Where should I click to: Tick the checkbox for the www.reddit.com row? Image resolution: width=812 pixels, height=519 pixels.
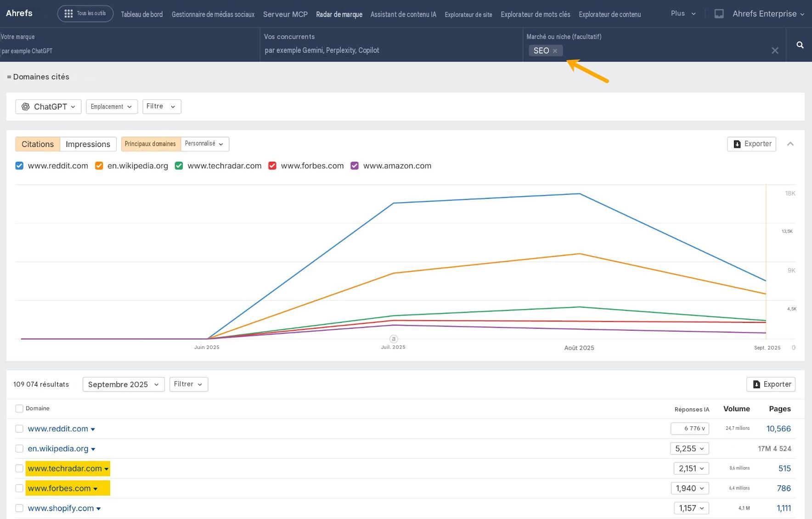click(19, 429)
